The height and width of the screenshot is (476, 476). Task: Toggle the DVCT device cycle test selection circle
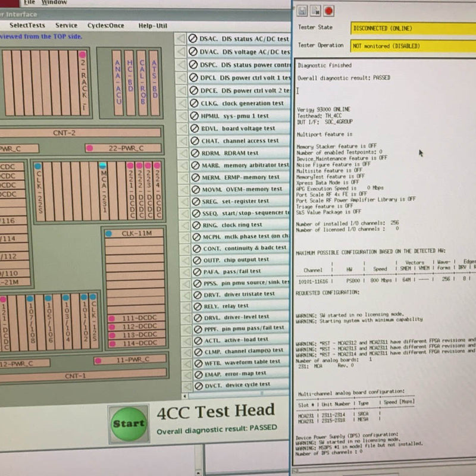(x=199, y=386)
